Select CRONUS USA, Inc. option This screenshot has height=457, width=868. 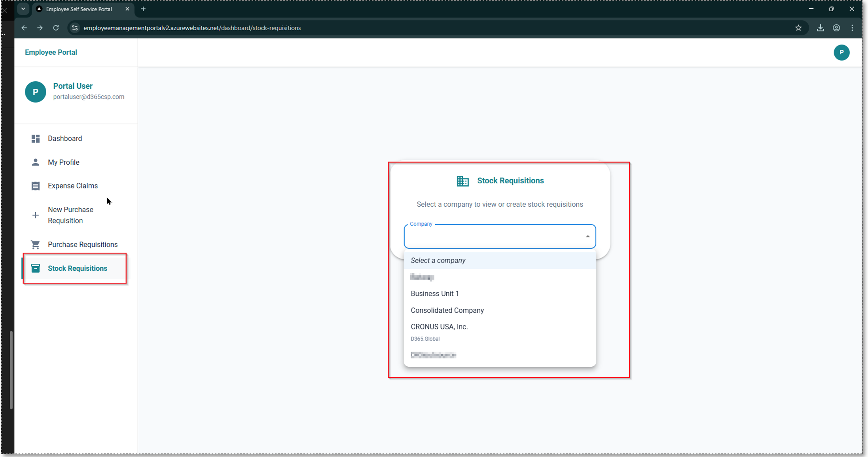[x=439, y=327]
